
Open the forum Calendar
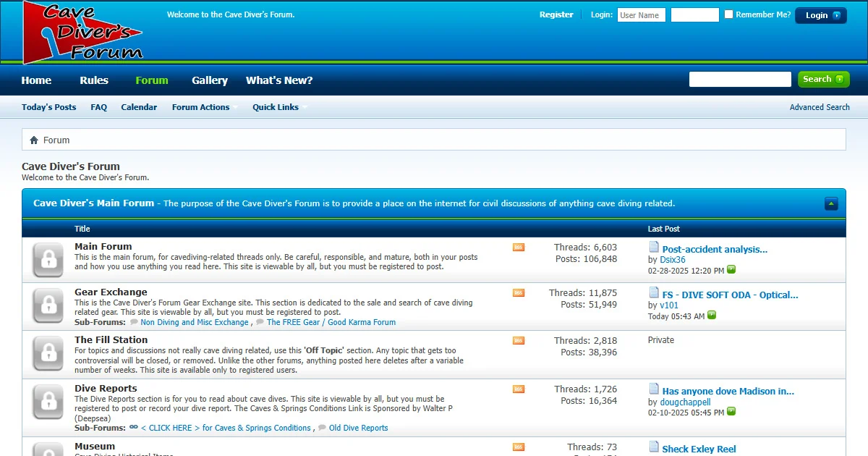point(139,107)
